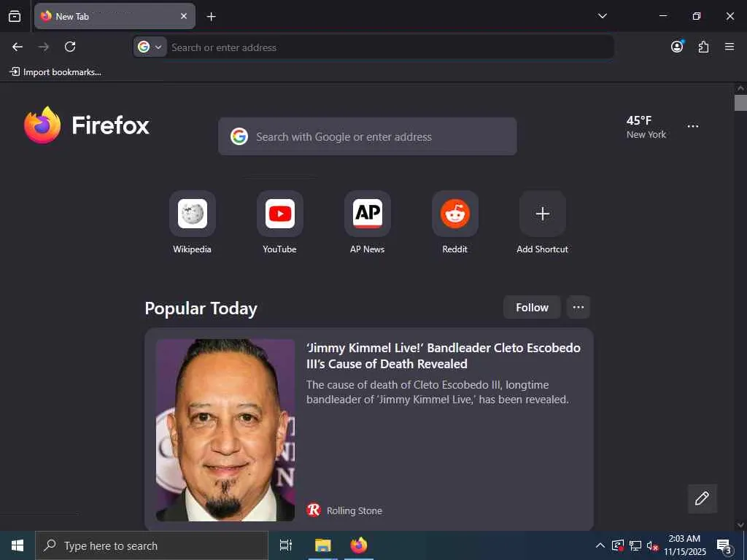The height and width of the screenshot is (560, 747).
Task: Go forward with the forward arrow
Action: click(x=43, y=47)
